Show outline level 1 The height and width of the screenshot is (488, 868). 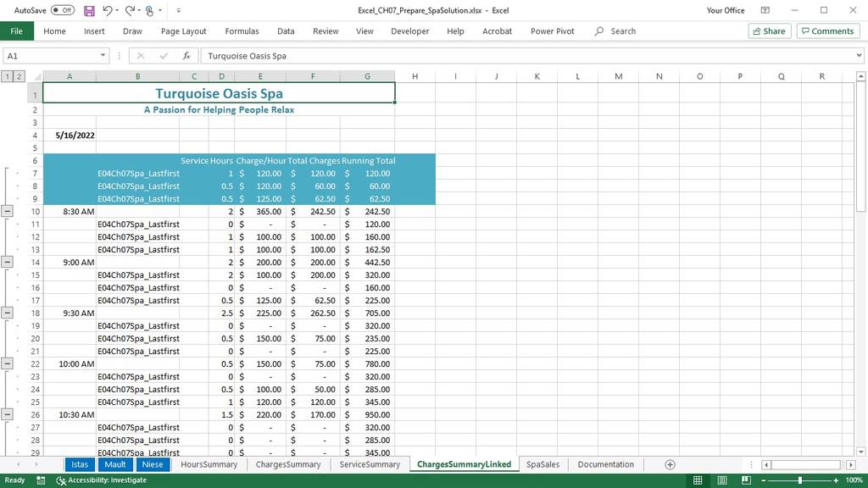[7, 76]
